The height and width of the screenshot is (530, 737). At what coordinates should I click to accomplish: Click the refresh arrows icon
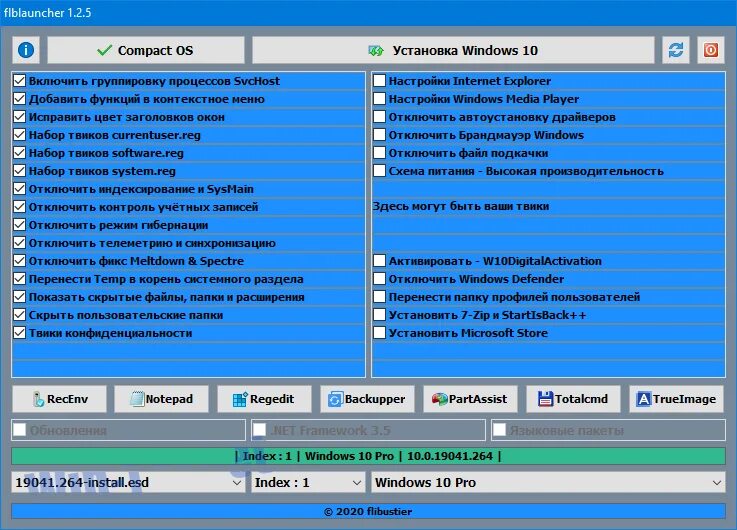(x=675, y=50)
